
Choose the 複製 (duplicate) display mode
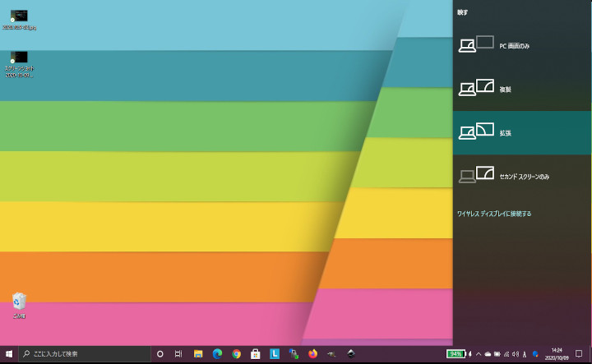coord(522,89)
